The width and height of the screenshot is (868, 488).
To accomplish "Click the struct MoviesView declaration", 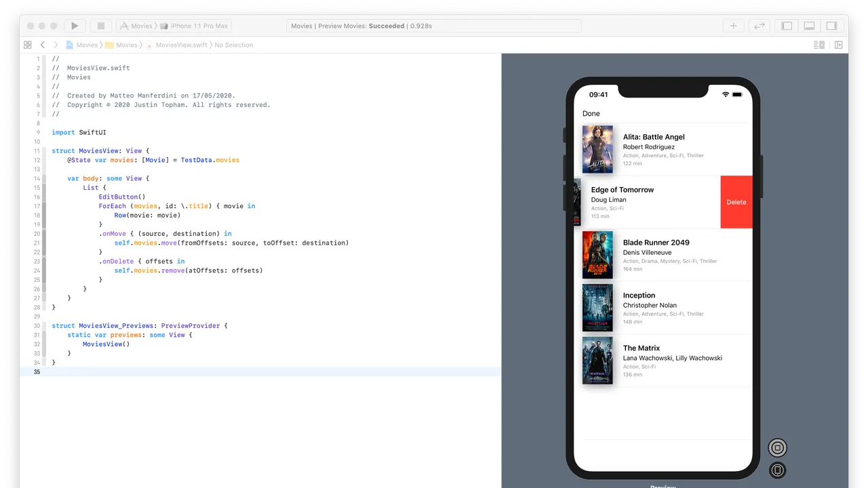I will click(x=100, y=150).
